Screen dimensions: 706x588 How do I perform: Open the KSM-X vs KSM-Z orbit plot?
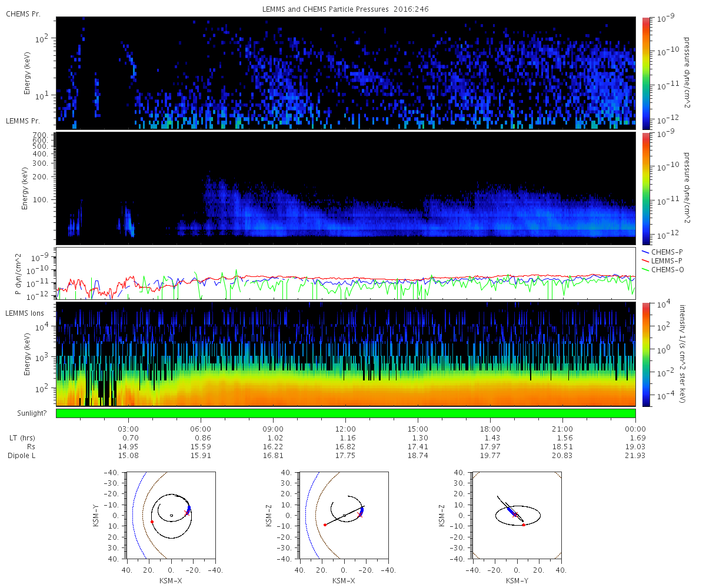pyautogui.click(x=344, y=515)
